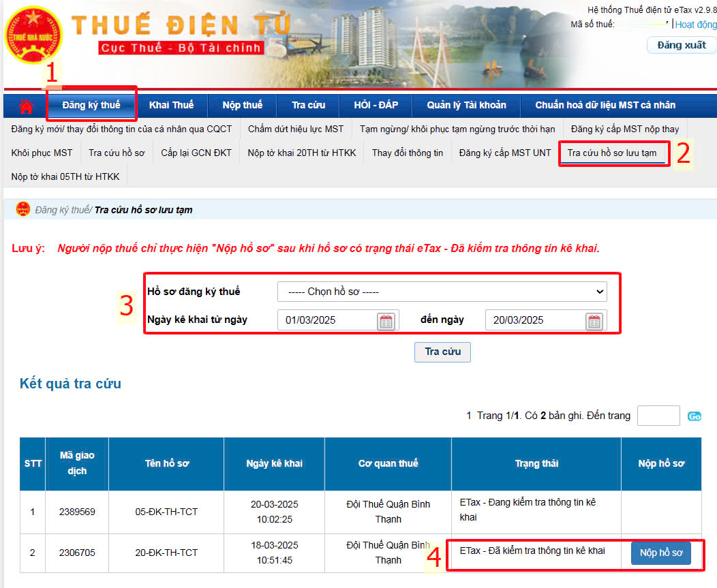This screenshot has height=588, width=717.
Task: Select 'Thay đổi thông tin' submenu tab
Action: click(407, 153)
